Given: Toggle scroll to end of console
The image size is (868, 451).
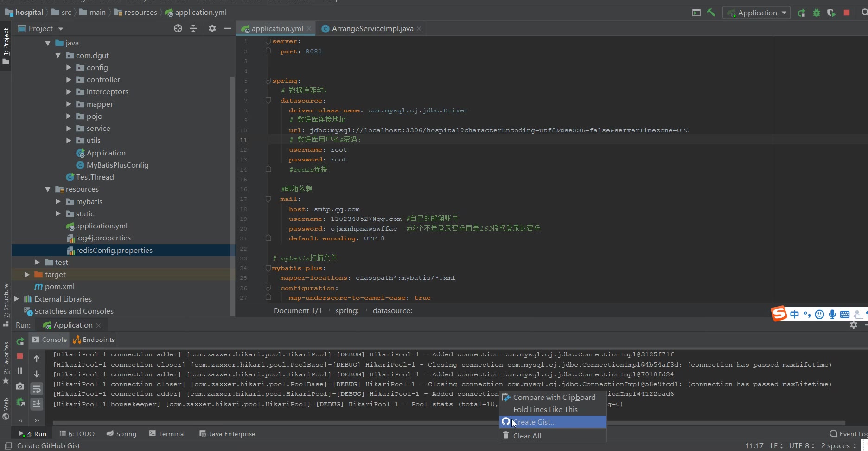Looking at the screenshot, I should click(37, 404).
